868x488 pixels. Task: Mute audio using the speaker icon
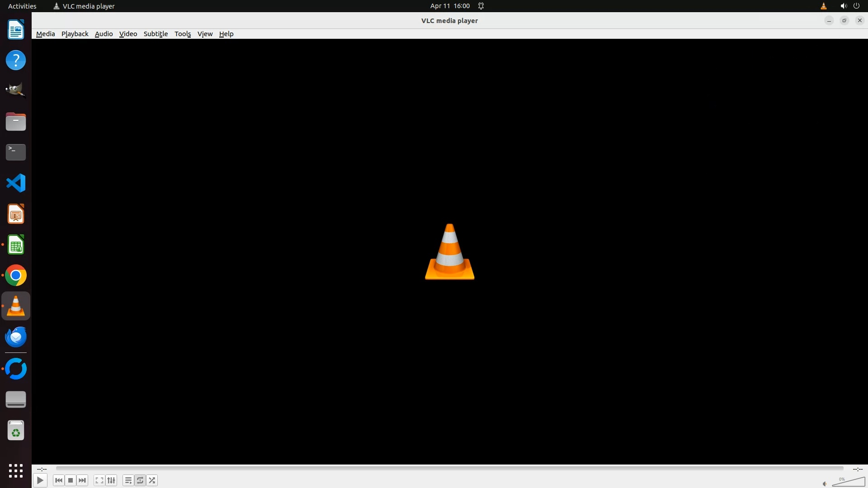tap(825, 483)
